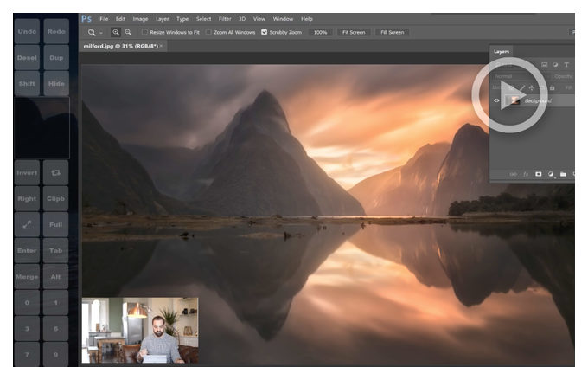
Task: Play the video with the large play button
Action: point(509,95)
